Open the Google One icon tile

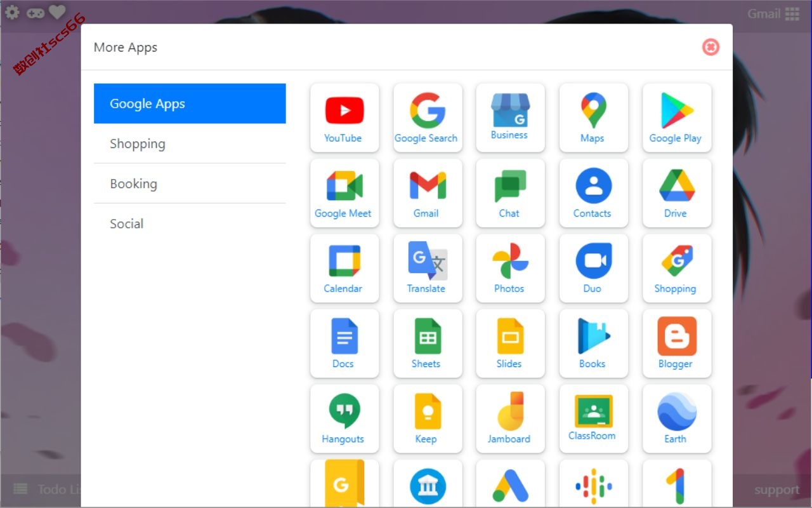(x=677, y=484)
